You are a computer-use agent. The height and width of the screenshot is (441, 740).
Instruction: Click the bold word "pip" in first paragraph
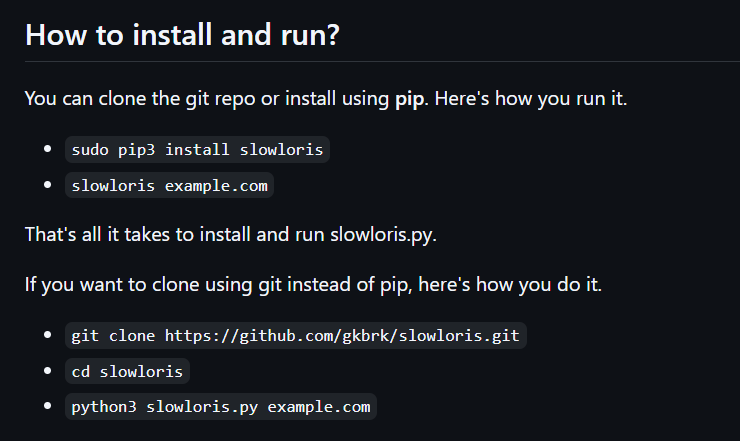click(x=409, y=99)
